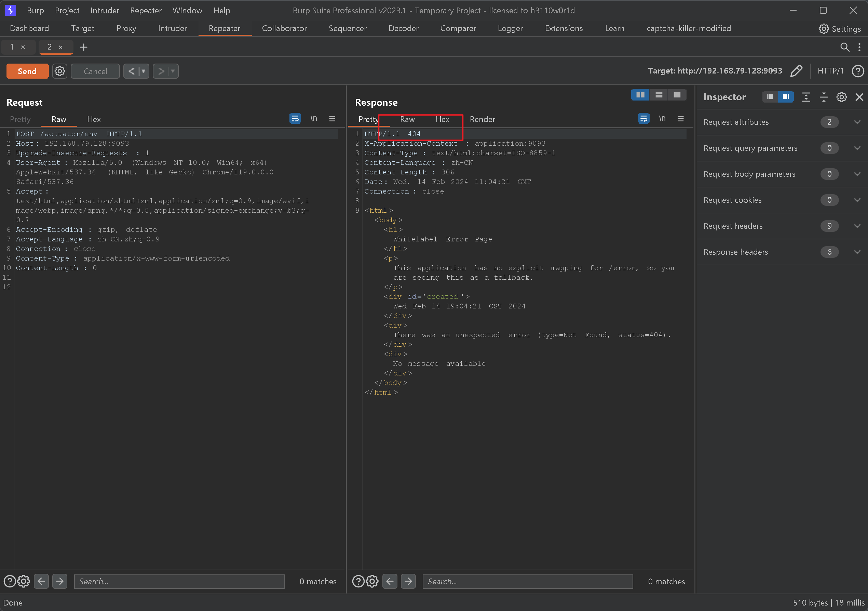868x611 pixels.
Task: Open the Response search settings gear icon
Action: point(372,581)
